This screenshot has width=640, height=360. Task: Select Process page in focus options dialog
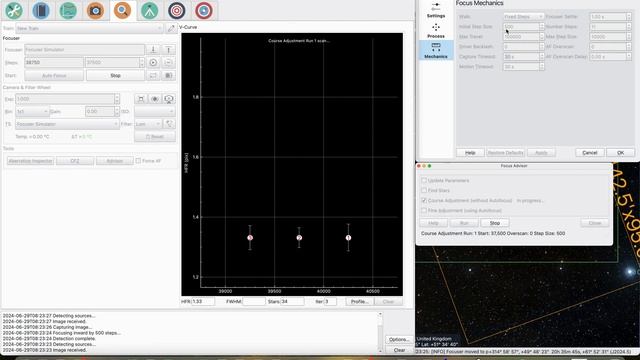click(x=436, y=31)
